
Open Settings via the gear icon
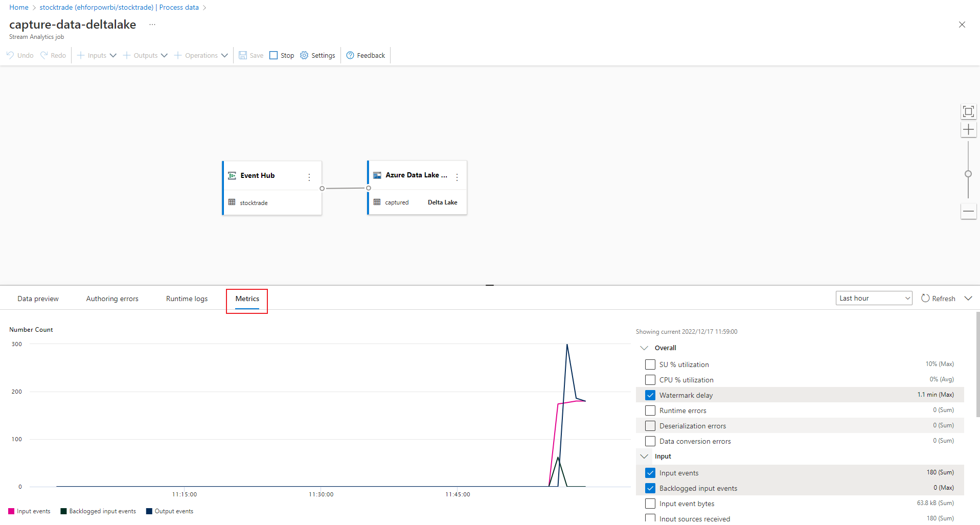304,55
